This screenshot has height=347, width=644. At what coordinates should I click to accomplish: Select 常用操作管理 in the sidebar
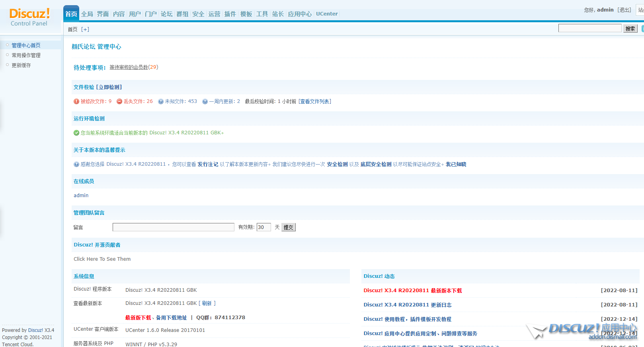pos(26,55)
